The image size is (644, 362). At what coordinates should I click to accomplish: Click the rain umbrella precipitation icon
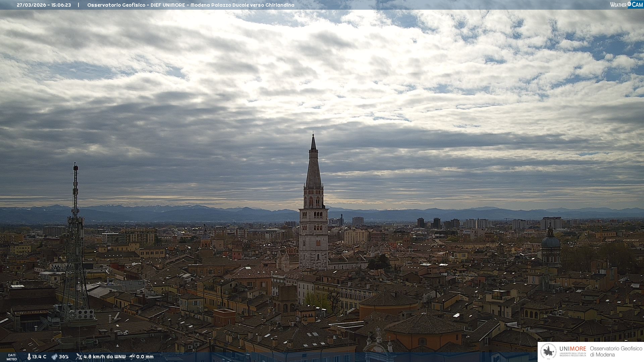(x=132, y=357)
